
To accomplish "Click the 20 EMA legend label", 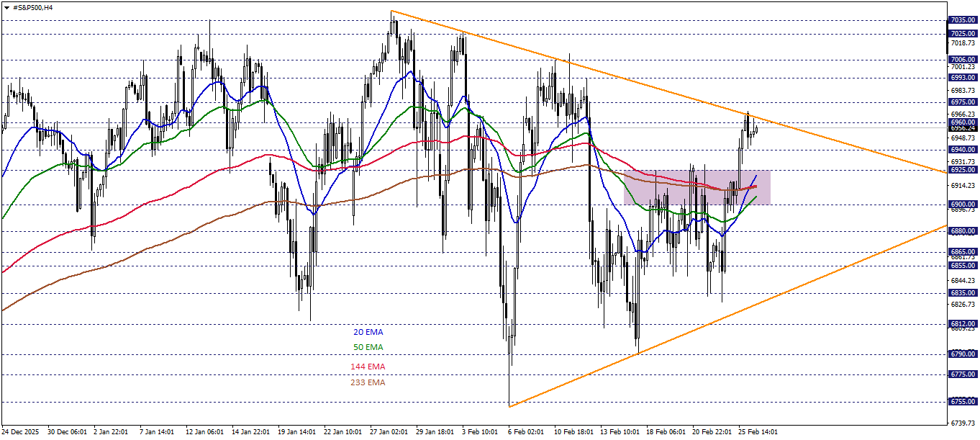I will 367,332.
